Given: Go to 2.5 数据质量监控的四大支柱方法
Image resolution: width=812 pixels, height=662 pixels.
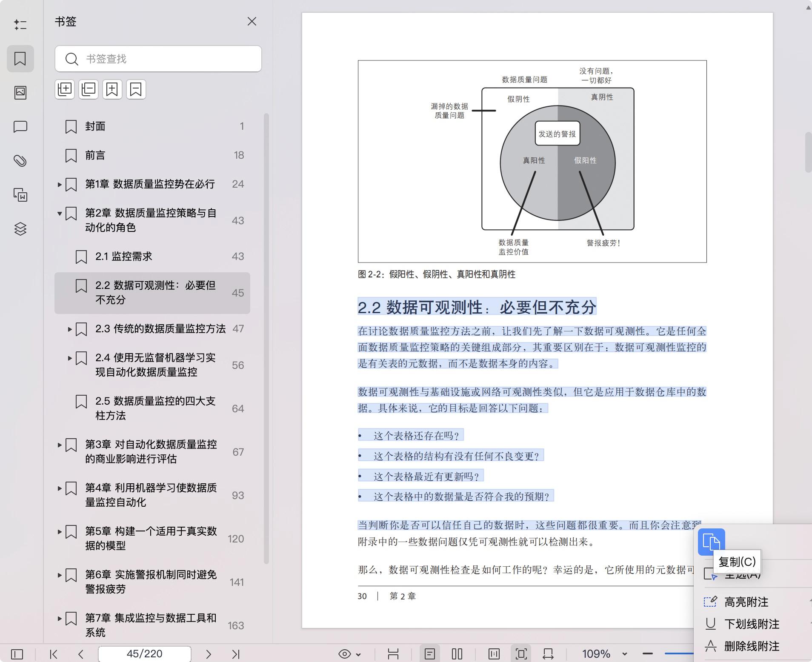Looking at the screenshot, I should 152,408.
